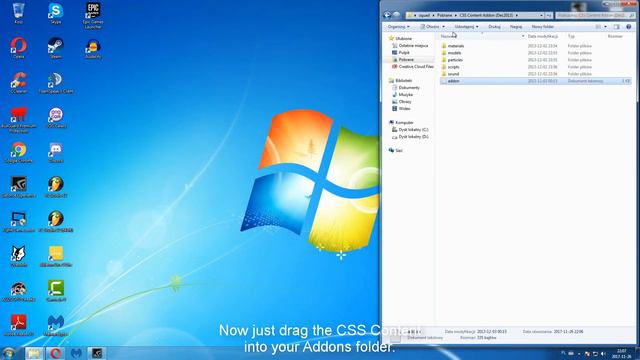This screenshot has width=640, height=360.
Task: Refresh the Explorer address bar location
Action: point(549,16)
